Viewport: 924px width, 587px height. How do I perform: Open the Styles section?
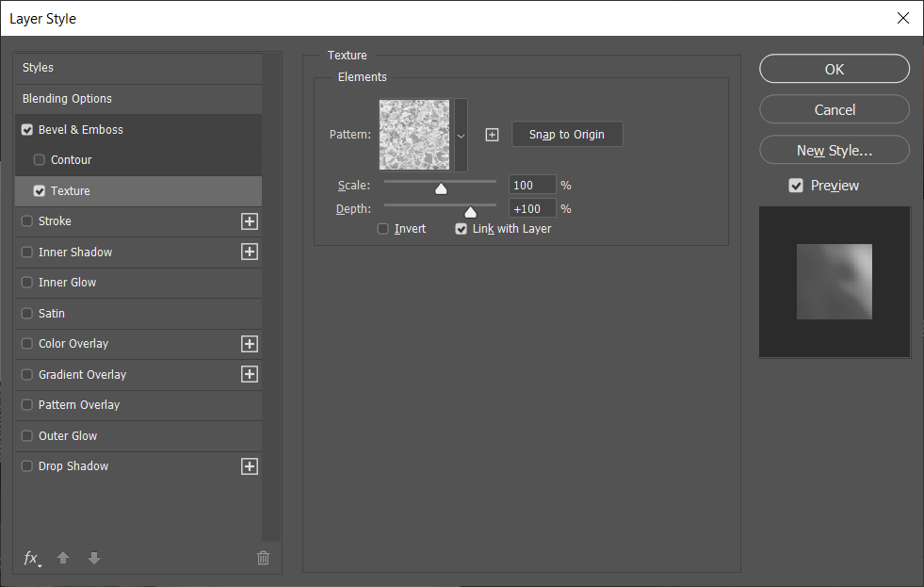[x=138, y=68]
